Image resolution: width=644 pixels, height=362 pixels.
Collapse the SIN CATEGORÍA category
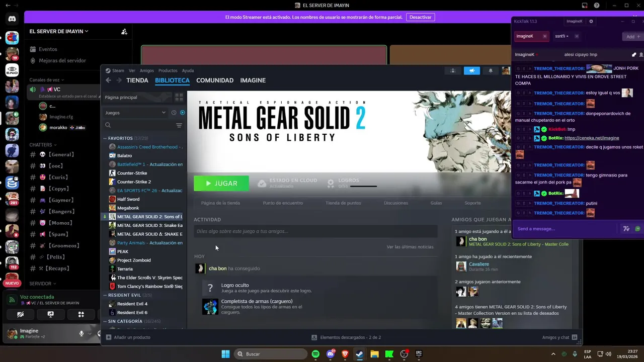point(105,321)
